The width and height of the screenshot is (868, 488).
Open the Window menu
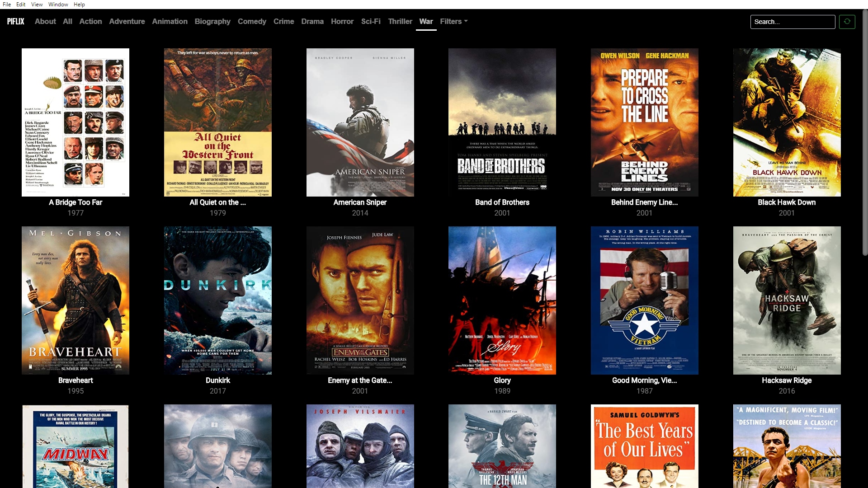58,5
